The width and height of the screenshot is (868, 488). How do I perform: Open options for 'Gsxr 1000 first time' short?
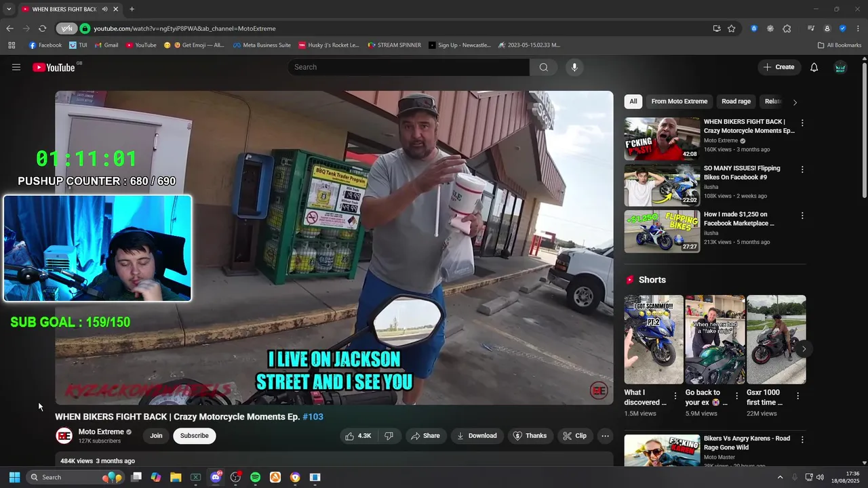(x=797, y=396)
